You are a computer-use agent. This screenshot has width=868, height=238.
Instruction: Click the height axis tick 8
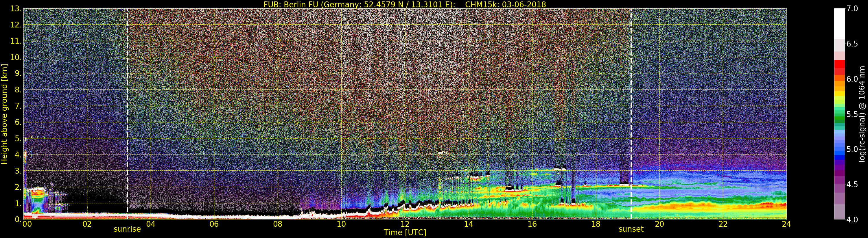point(18,90)
